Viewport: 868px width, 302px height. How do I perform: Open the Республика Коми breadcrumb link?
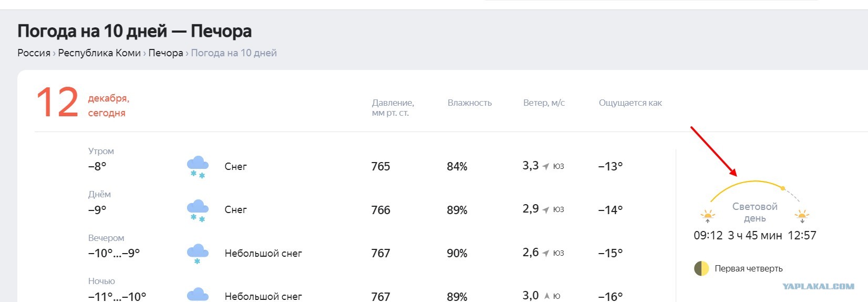(x=99, y=53)
